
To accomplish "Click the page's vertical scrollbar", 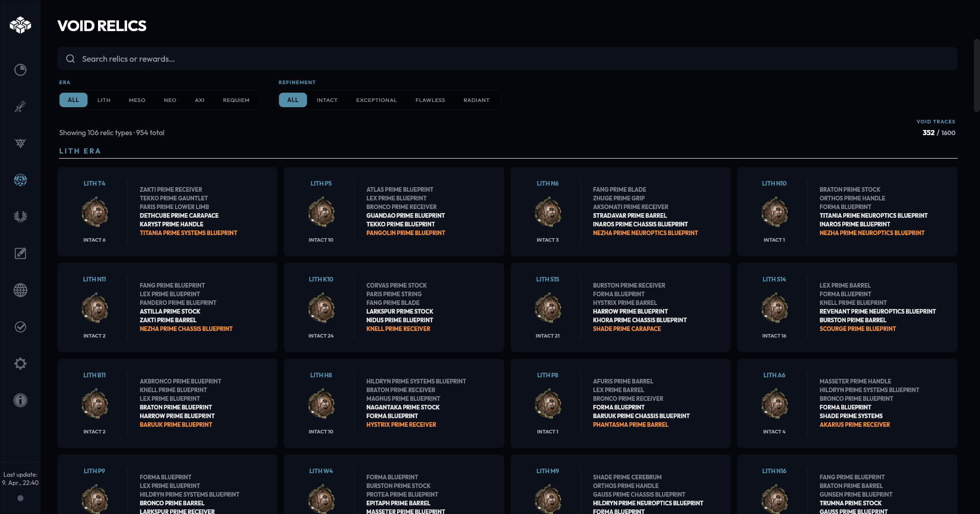I will (x=976, y=75).
